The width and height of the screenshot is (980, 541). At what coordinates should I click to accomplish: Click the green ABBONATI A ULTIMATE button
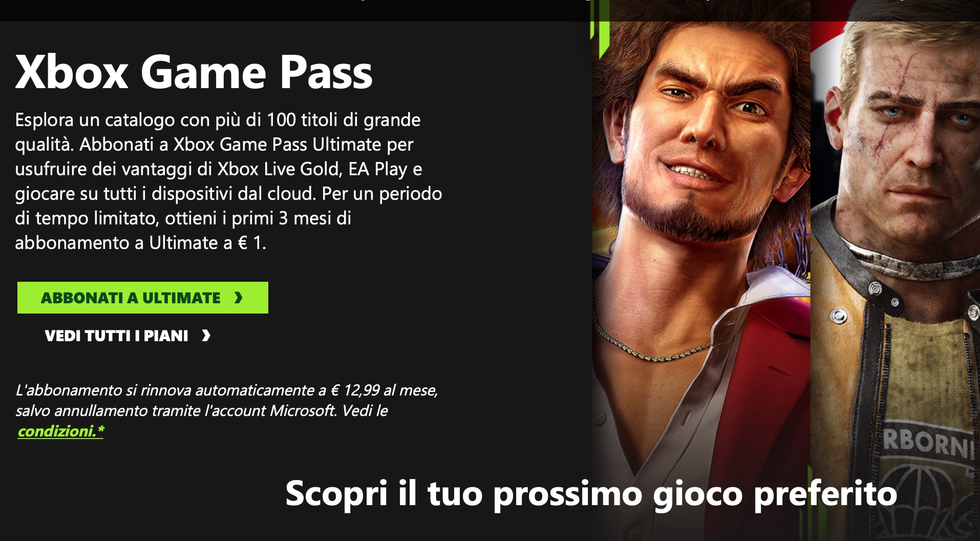coord(143,298)
